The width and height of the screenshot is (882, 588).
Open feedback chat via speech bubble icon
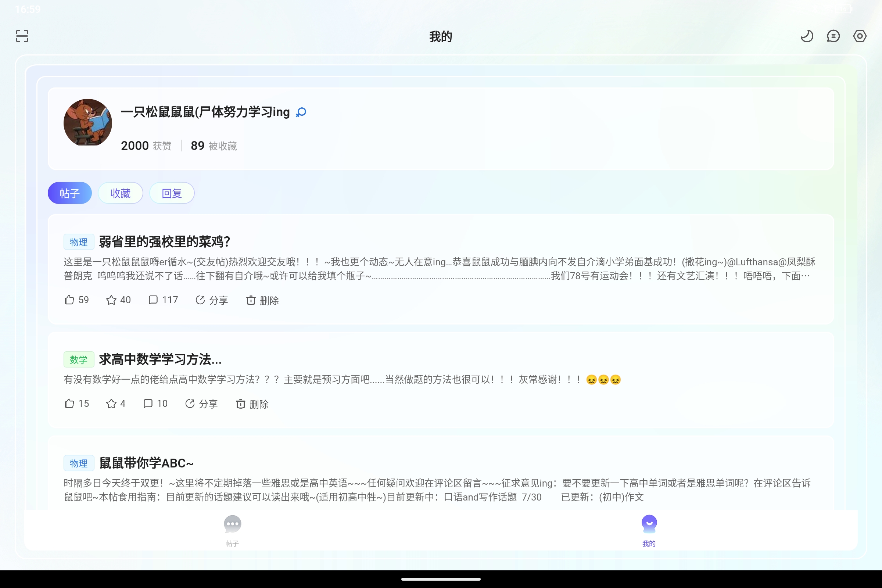pos(833,36)
